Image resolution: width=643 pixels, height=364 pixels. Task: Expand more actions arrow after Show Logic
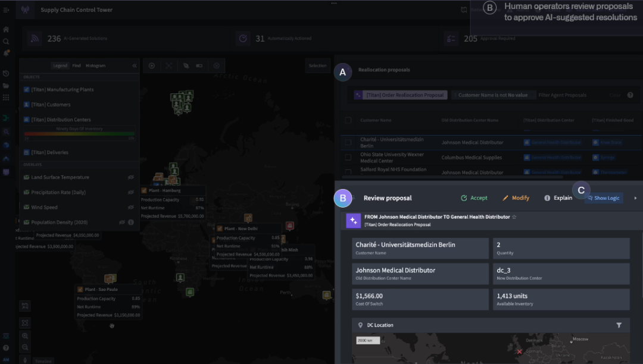(x=635, y=198)
